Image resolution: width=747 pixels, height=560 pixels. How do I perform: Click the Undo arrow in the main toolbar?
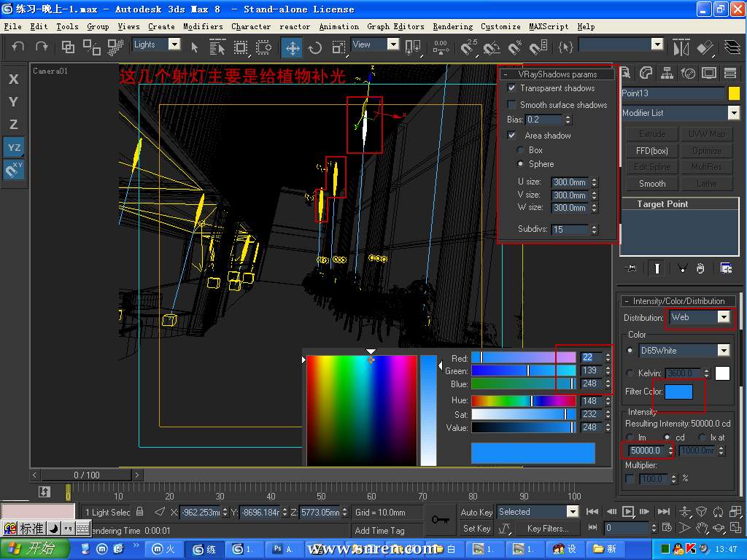coord(18,47)
